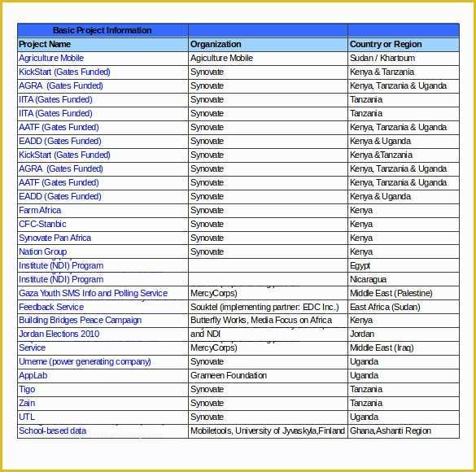The width and height of the screenshot is (476, 472).
Task: Click 'Uganda' in the Umeme row
Action: click(364, 361)
